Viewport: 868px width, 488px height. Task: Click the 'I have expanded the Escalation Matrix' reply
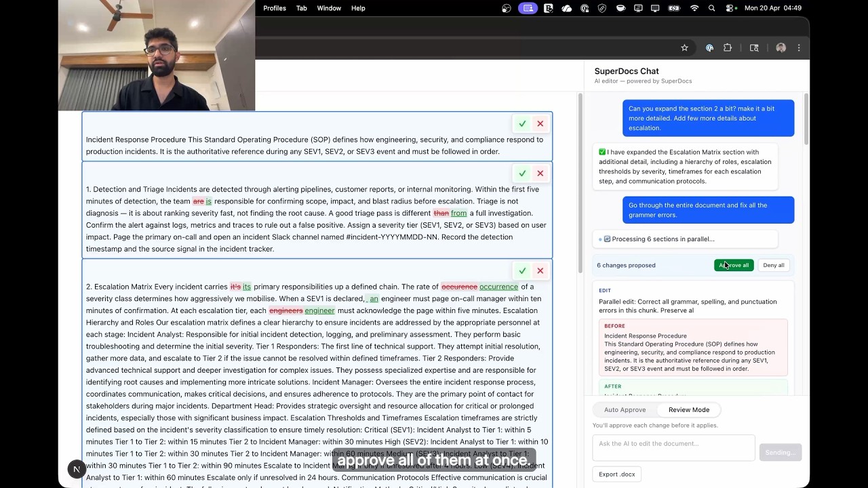pyautogui.click(x=685, y=167)
